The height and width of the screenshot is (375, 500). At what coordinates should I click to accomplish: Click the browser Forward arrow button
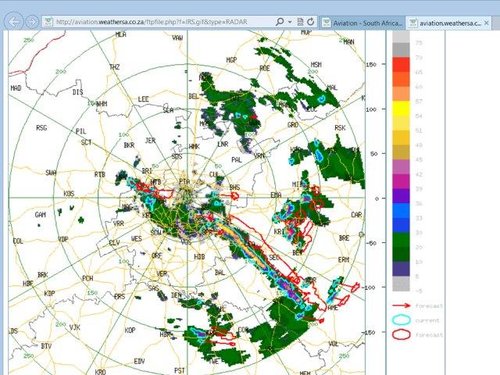pos(32,22)
